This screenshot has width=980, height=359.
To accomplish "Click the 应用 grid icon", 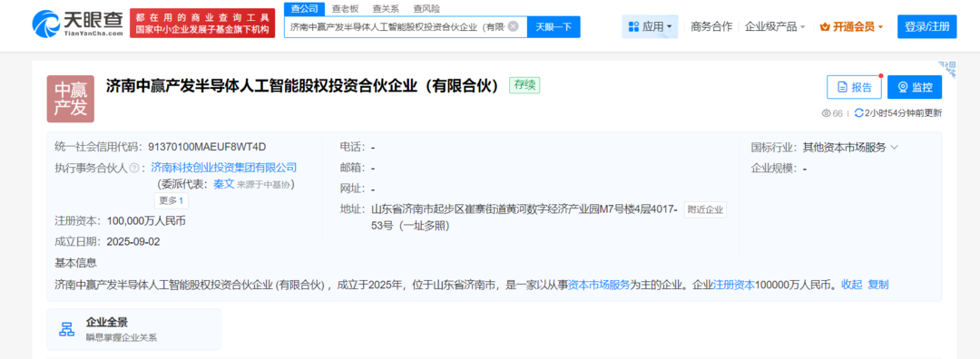I will pyautogui.click(x=633, y=27).
